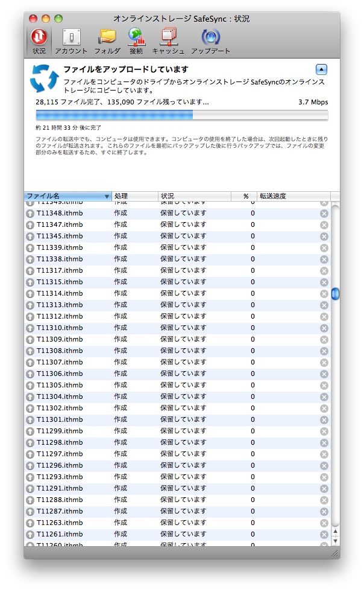Click scrollbar down arrow button
Image resolution: width=364 pixels, height=595 pixels.
tap(335, 541)
